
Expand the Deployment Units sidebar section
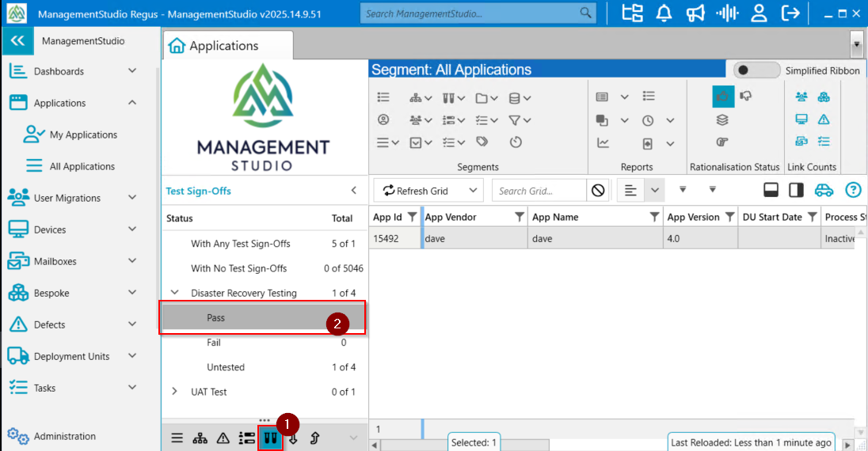coord(132,356)
